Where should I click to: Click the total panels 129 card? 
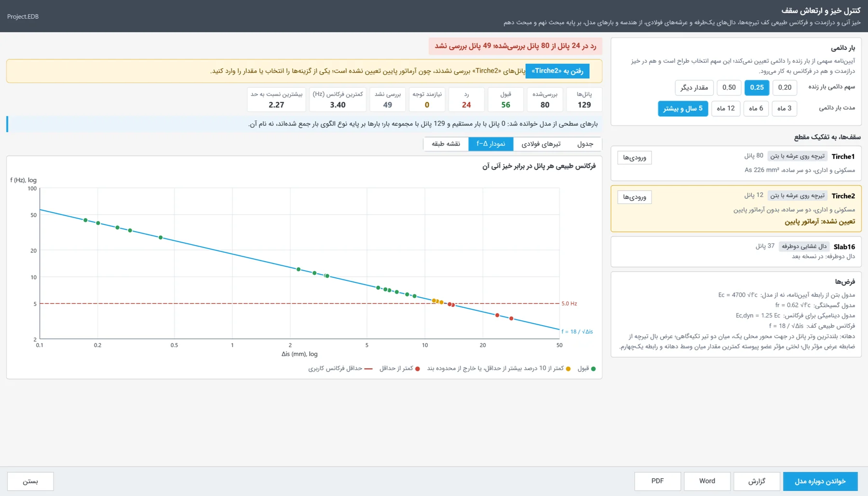tap(584, 99)
